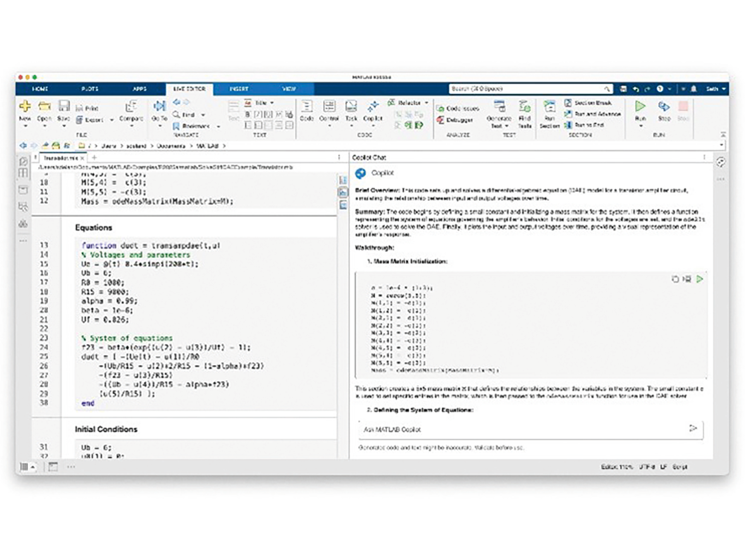Image resolution: width=745 pixels, height=560 pixels.
Task: Open the Export dropdown arrow
Action: pyautogui.click(x=112, y=120)
